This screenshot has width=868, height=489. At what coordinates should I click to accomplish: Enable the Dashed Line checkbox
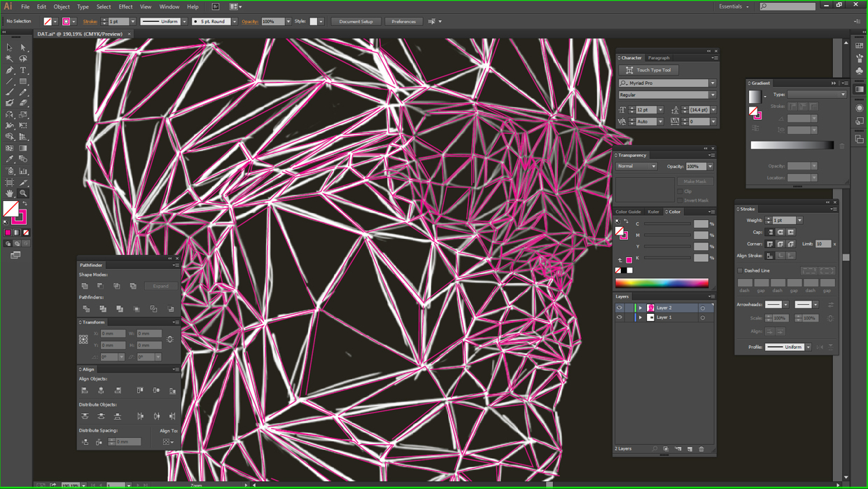741,270
